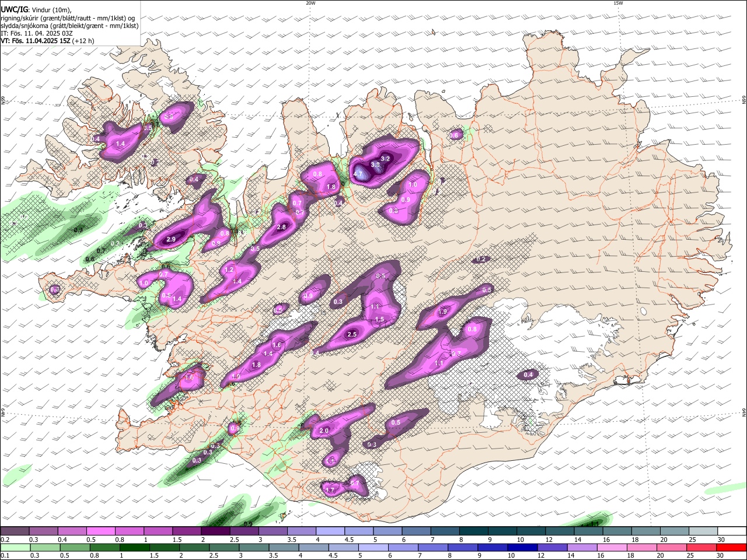The width and height of the screenshot is (747, 560).
Task: Click the 3.2 snowfall value in the north
Action: 385,159
